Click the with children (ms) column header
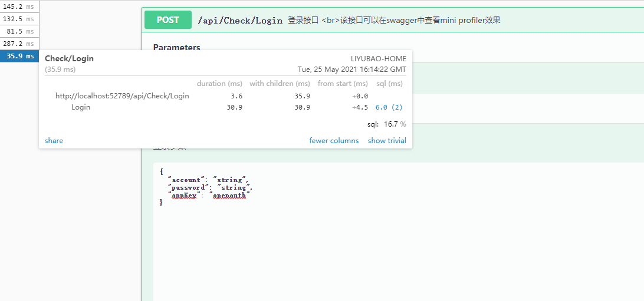Viewport: 644px width, 301px height. point(280,84)
